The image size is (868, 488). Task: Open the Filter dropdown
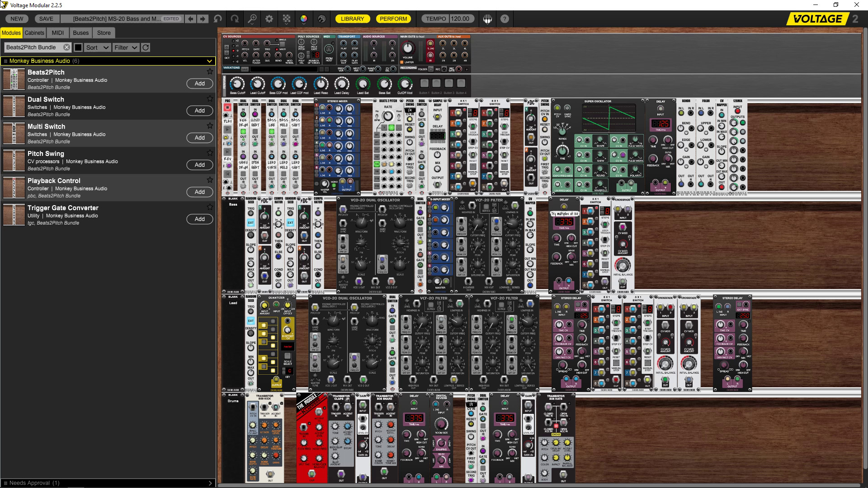126,47
